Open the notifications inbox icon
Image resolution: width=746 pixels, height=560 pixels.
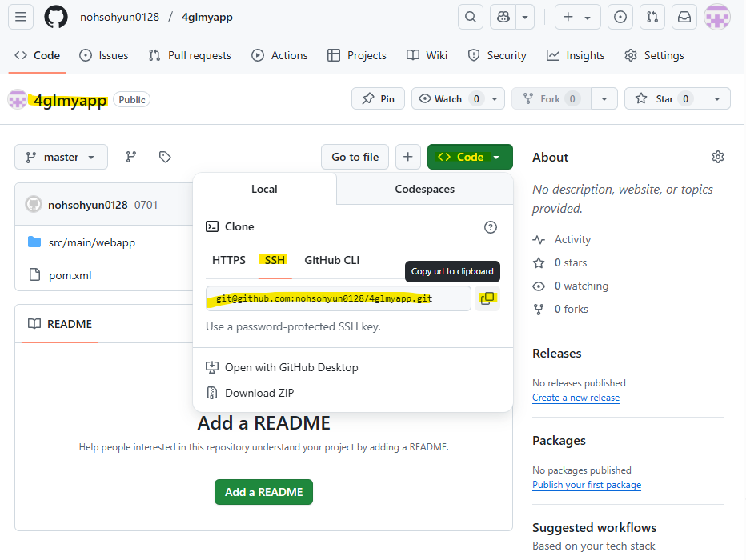coord(684,17)
